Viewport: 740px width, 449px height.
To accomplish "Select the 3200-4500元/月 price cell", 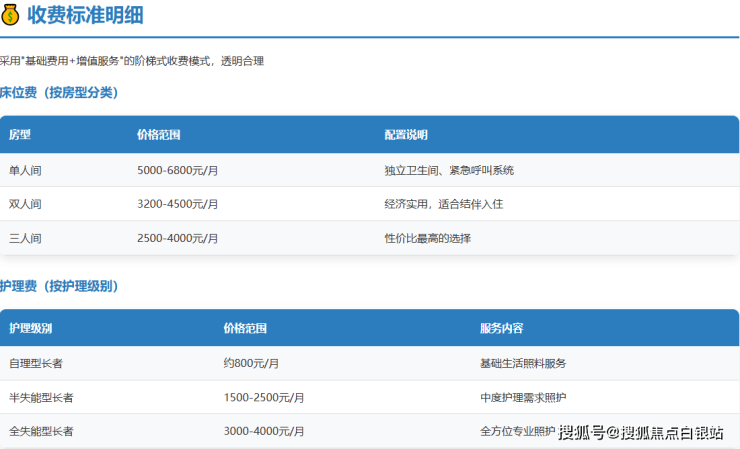I will [177, 204].
